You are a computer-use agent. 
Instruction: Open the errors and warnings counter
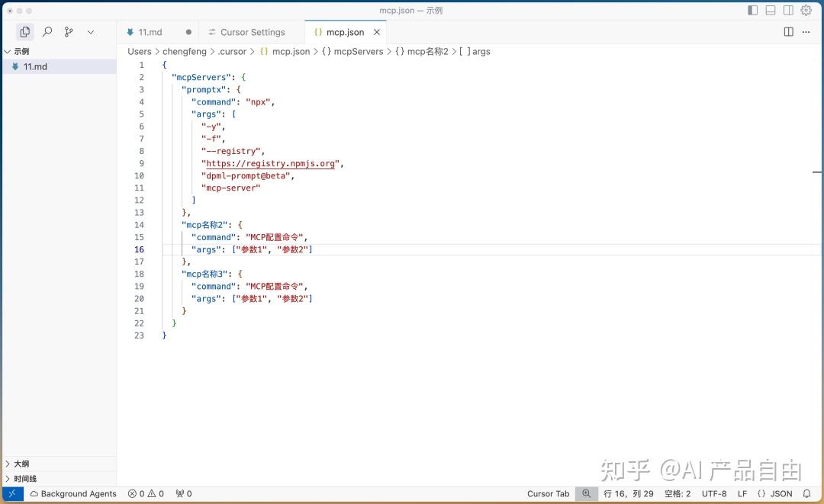point(146,493)
